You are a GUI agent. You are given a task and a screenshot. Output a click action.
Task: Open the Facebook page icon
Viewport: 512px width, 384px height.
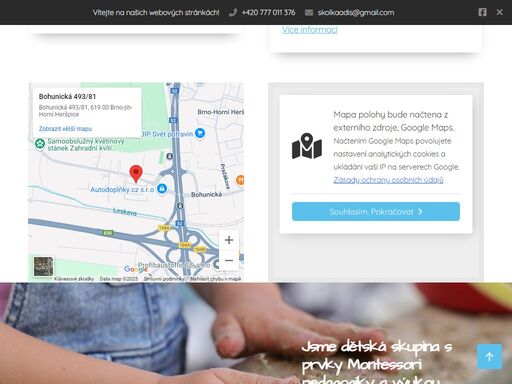(482, 12)
